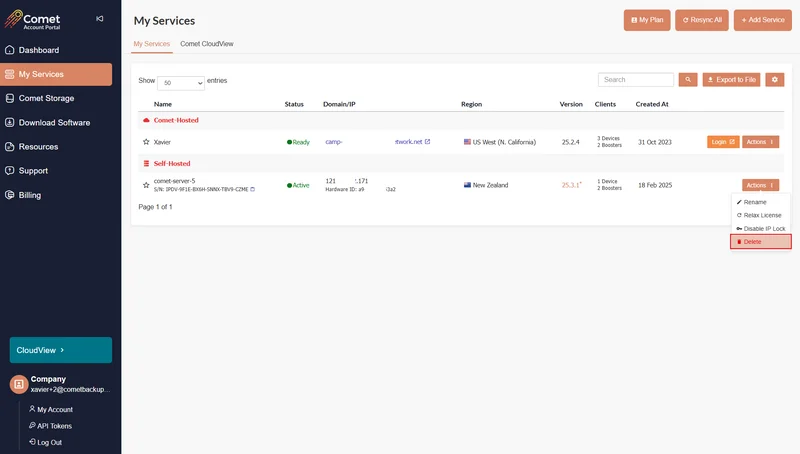This screenshot has width=800, height=454.
Task: Click the Self-Hosted group heading
Action: tap(172, 164)
